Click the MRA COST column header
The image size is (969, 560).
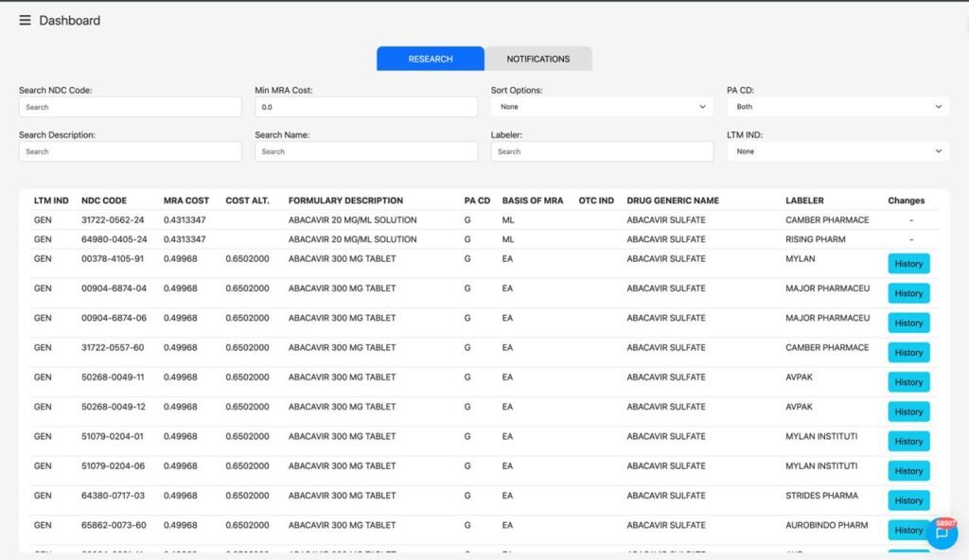click(186, 201)
